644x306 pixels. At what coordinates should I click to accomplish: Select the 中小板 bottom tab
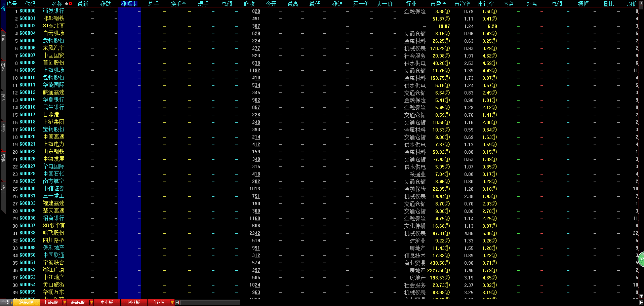click(x=107, y=303)
